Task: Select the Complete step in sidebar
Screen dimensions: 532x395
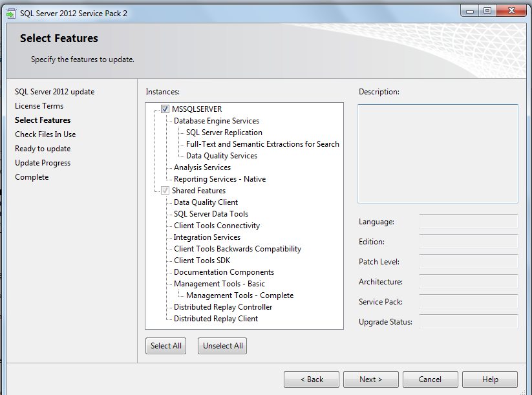Action: tap(32, 177)
